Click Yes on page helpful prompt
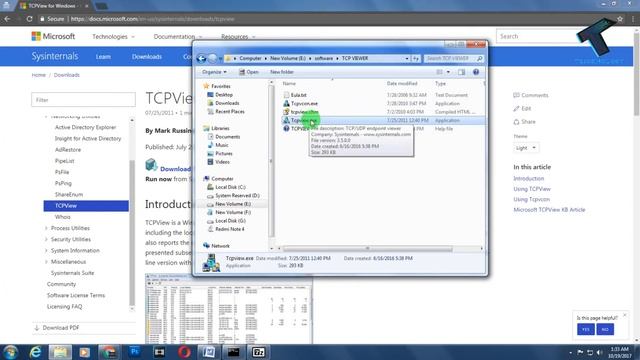640x360 pixels. pos(586,329)
